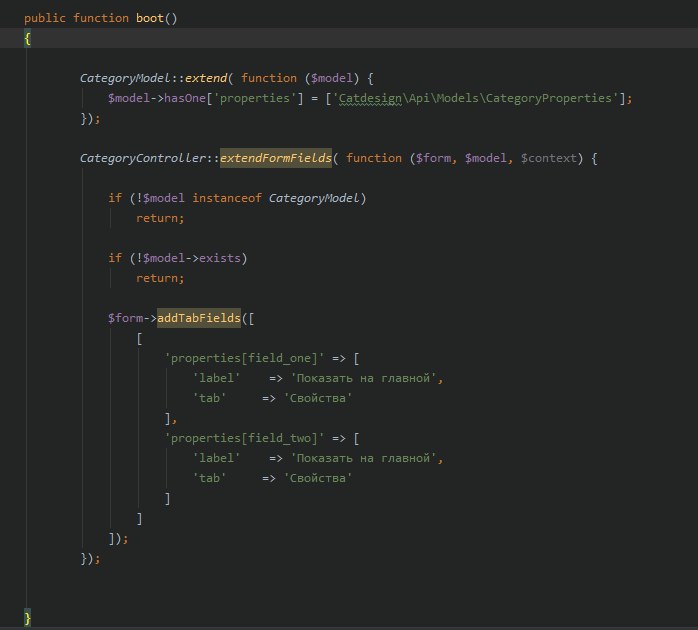Click the highlighted 'addTabFields' method

(199, 318)
